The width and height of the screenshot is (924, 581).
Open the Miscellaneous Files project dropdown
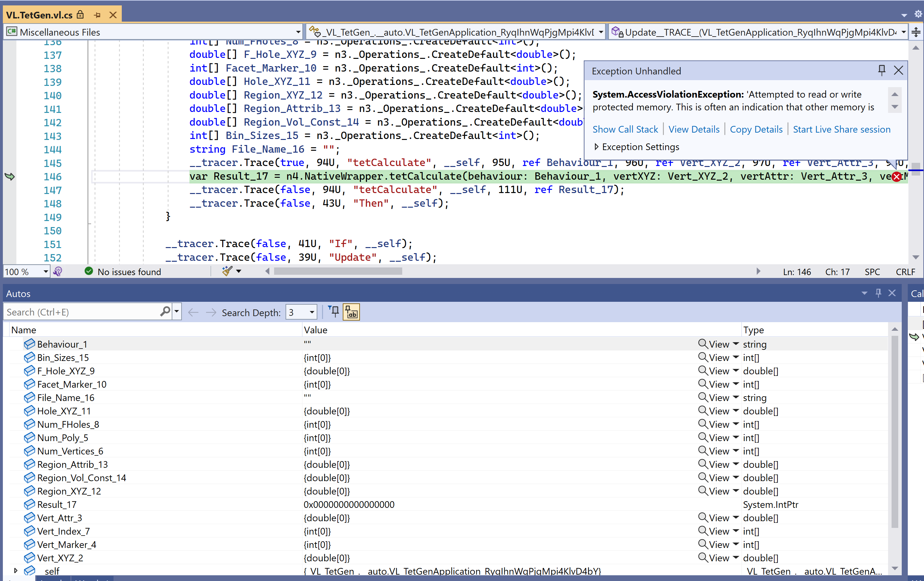pyautogui.click(x=298, y=32)
